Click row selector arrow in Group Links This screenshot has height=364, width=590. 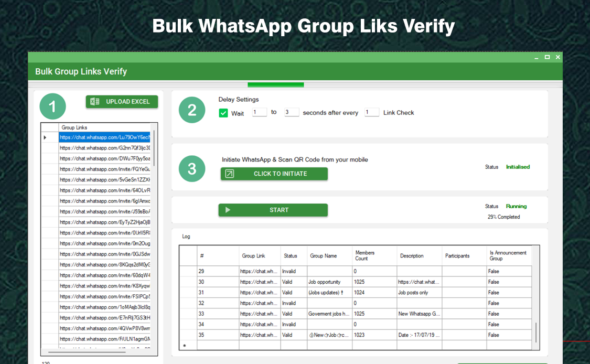(45, 137)
